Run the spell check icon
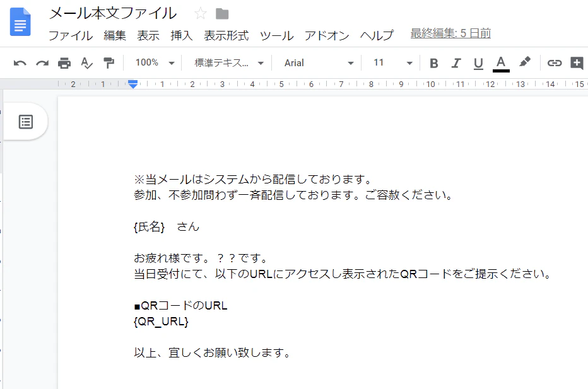588x389 pixels. click(86, 63)
